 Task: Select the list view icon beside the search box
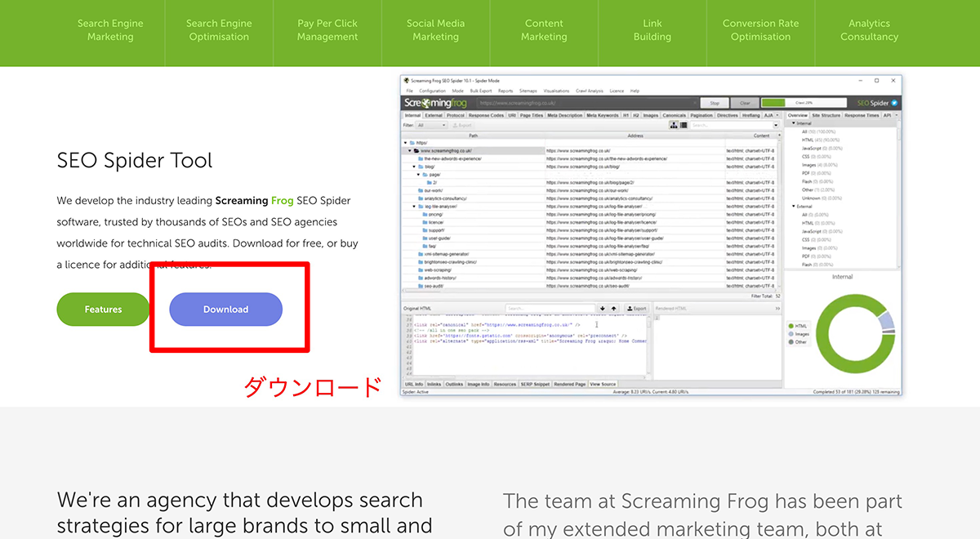click(682, 127)
